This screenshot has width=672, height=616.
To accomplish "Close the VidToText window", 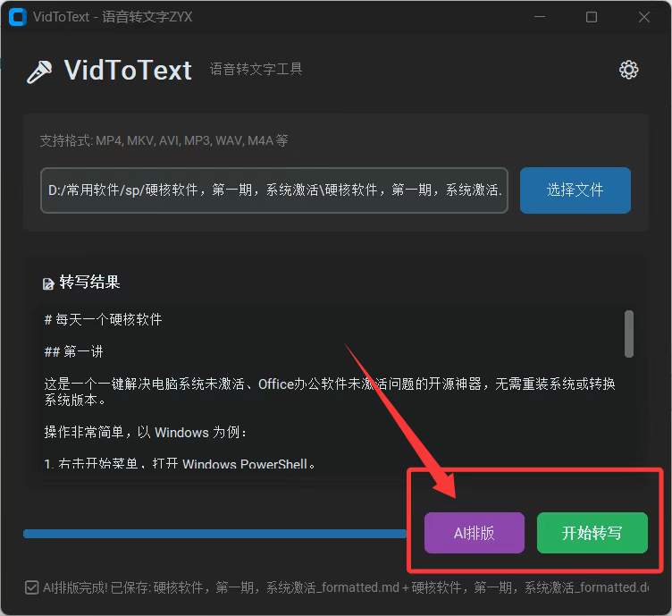I will point(644,17).
